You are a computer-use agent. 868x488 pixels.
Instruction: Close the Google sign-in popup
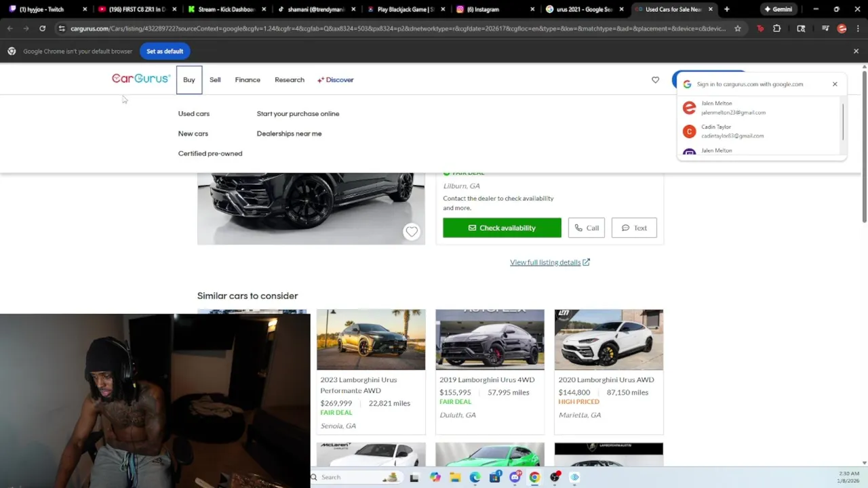835,84
